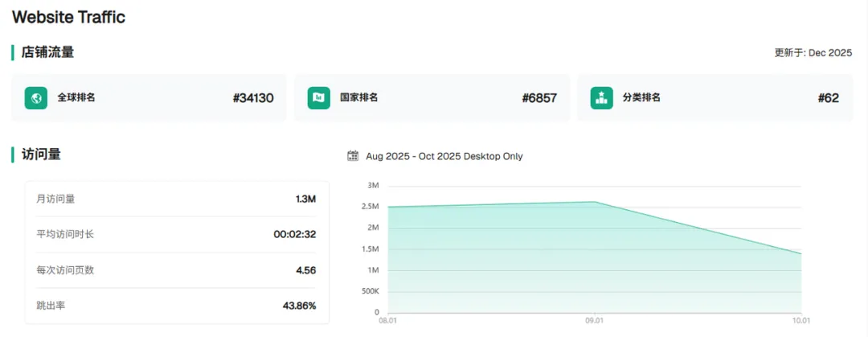Click the 10.01 x-axis label
868x337 pixels.
pos(800,321)
